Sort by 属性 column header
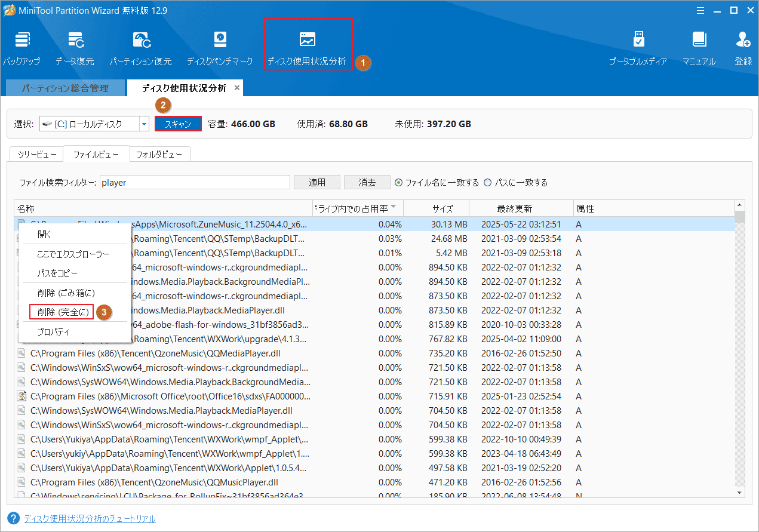The height and width of the screenshot is (532, 759). 653,208
